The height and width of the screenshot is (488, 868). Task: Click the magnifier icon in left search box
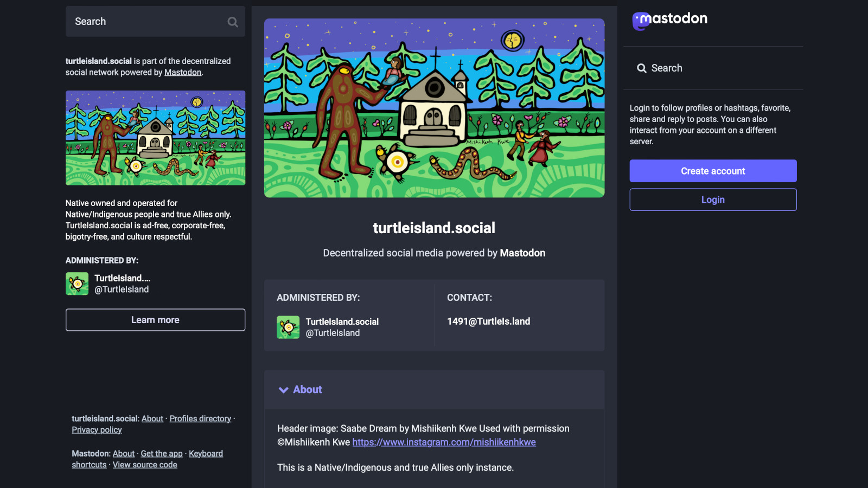(x=233, y=22)
